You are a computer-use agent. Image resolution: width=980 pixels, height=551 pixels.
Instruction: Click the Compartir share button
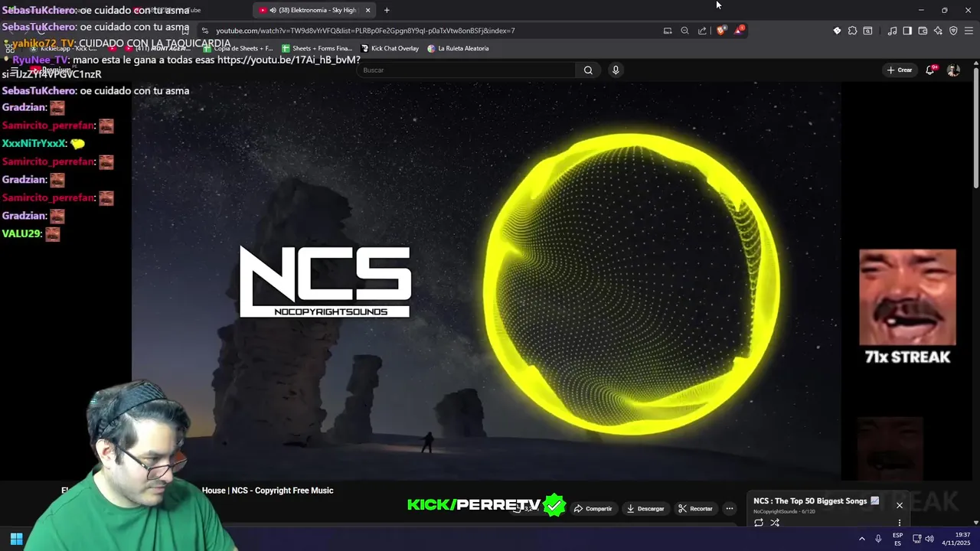(593, 508)
